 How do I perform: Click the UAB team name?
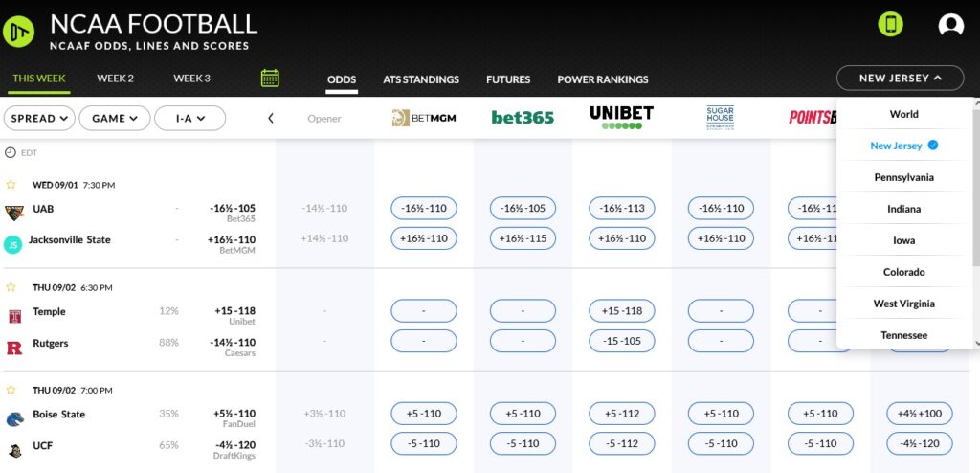point(43,209)
